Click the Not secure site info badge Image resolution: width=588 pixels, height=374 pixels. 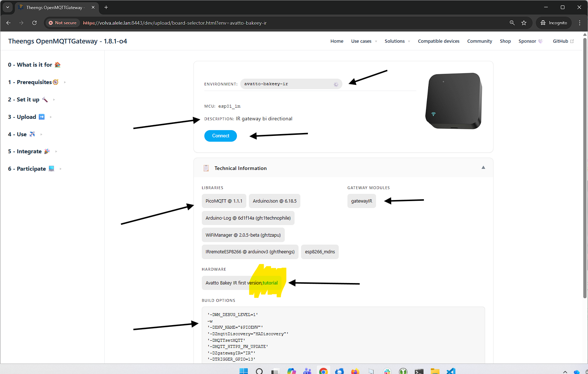pos(63,23)
